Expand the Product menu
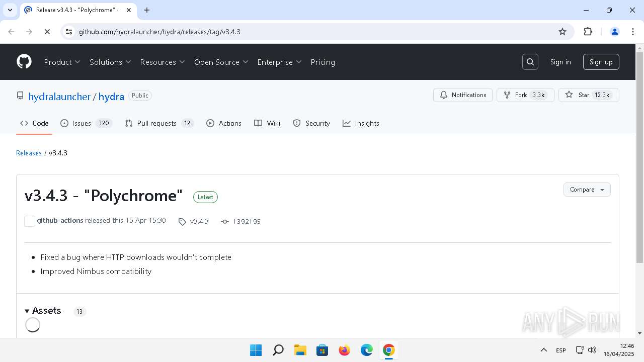This screenshot has width=644, height=362. (x=62, y=62)
